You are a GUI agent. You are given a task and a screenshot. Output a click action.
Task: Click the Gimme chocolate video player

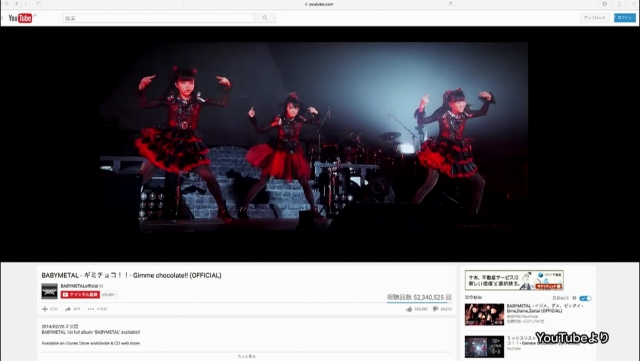coord(314,138)
